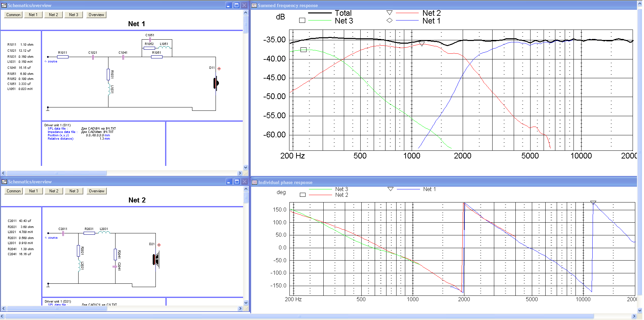The height and width of the screenshot is (320, 644).
Task: Click square marker on the green Net 3 curve
Action: point(304,50)
